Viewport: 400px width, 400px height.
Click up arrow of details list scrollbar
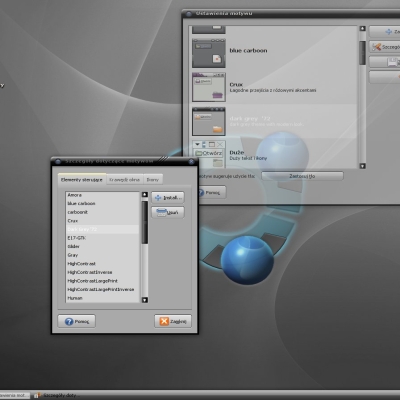pos(145,195)
